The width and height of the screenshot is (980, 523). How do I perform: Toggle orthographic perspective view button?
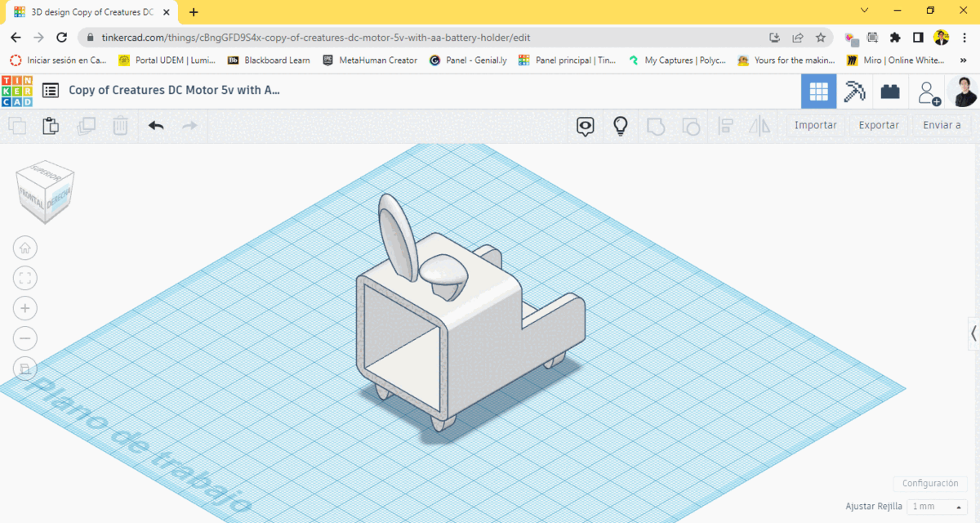[x=25, y=369]
